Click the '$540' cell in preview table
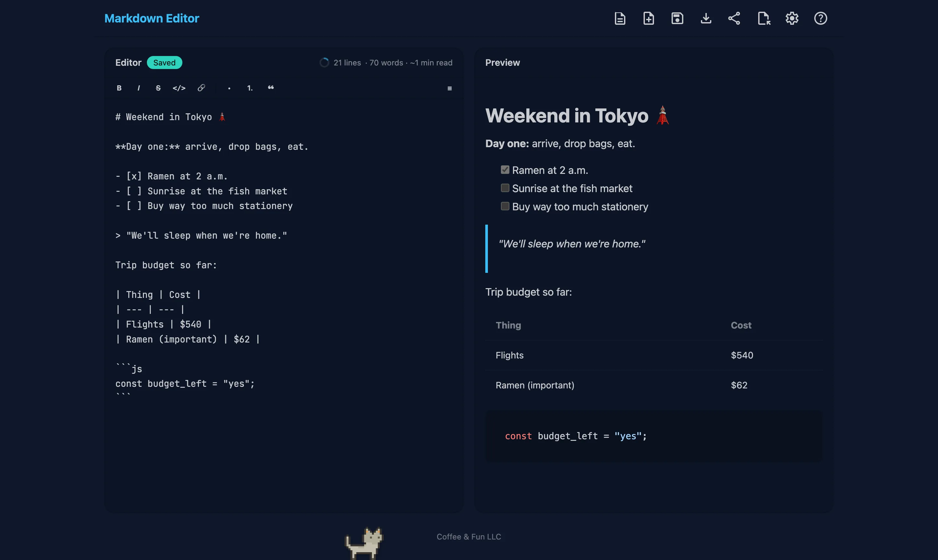938x560 pixels. [742, 355]
